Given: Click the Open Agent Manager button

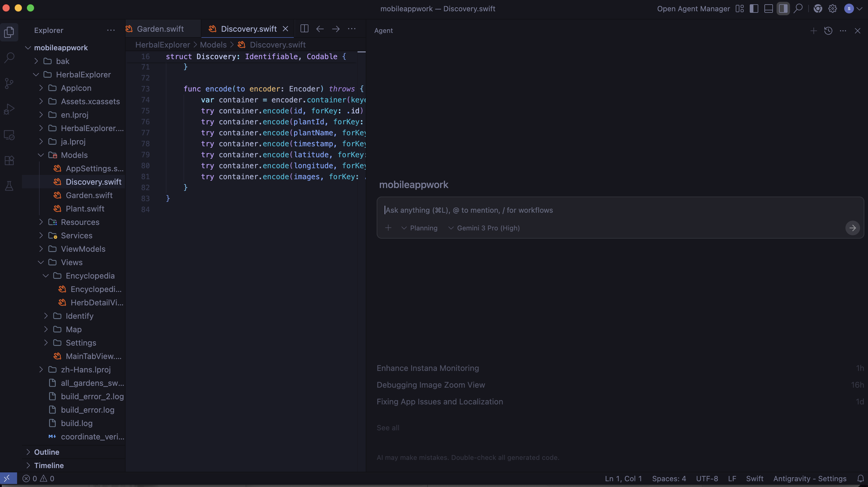Looking at the screenshot, I should tap(693, 9).
